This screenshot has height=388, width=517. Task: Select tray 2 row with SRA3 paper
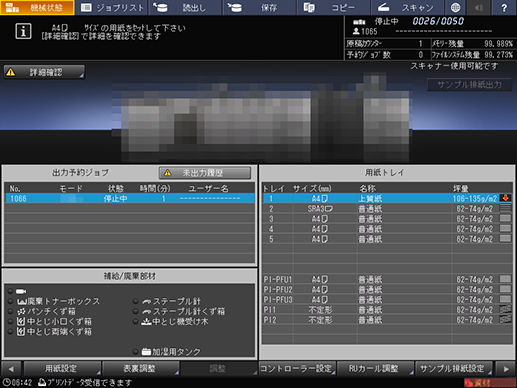388,209
